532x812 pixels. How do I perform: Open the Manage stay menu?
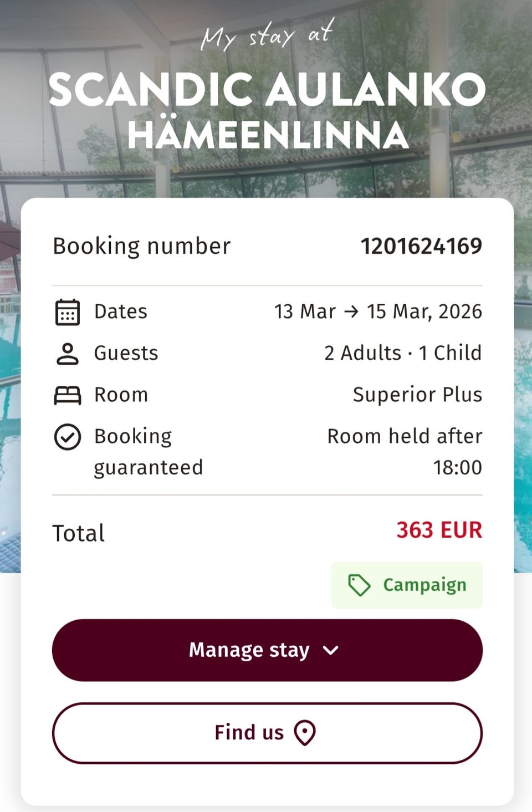tap(249, 650)
